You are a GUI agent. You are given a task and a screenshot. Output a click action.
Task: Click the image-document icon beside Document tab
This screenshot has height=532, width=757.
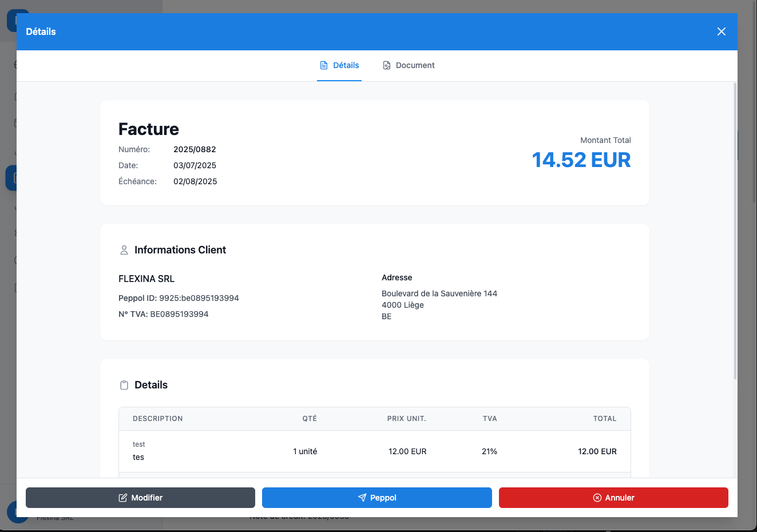point(387,65)
